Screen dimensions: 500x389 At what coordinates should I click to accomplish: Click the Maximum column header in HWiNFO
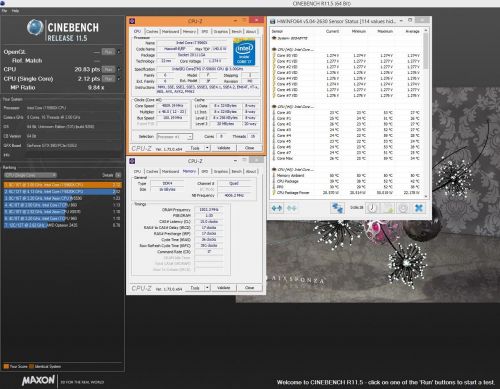[385, 31]
